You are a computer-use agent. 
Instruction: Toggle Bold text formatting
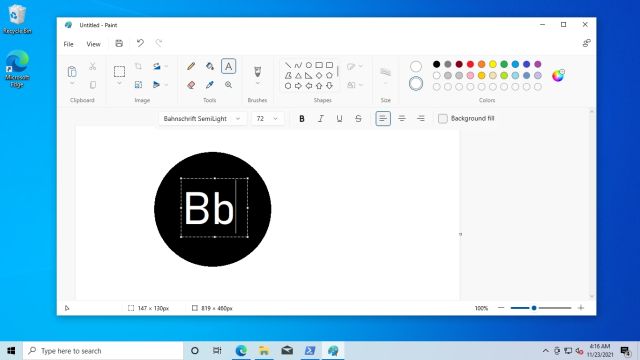pyautogui.click(x=302, y=118)
